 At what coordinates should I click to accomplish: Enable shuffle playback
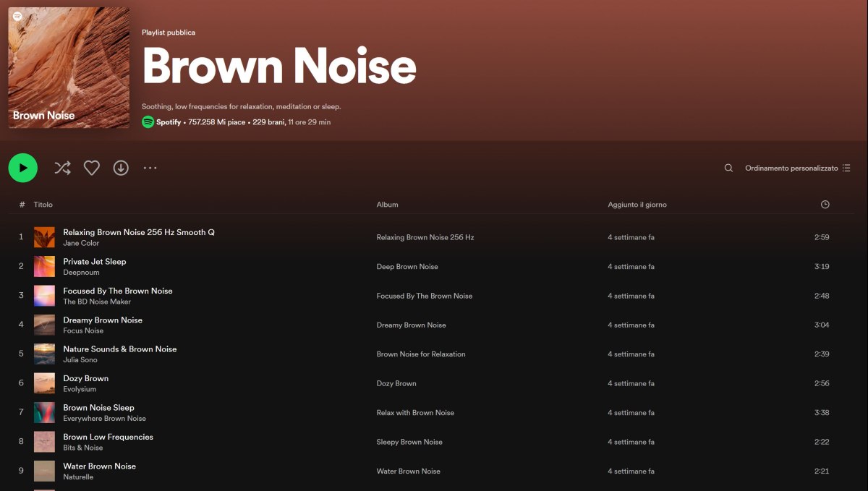pyautogui.click(x=62, y=167)
